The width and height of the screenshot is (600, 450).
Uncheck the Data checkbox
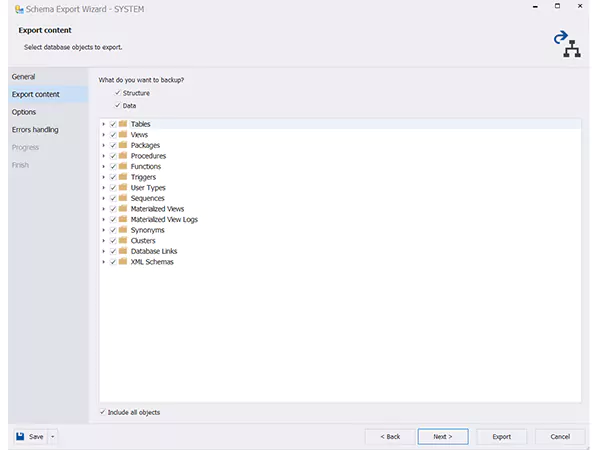pyautogui.click(x=118, y=105)
